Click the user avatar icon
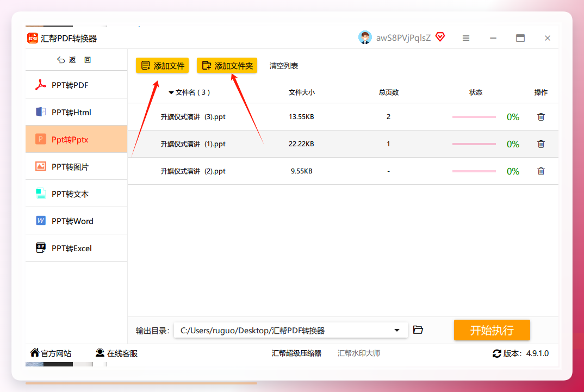The image size is (584, 392). pos(365,38)
